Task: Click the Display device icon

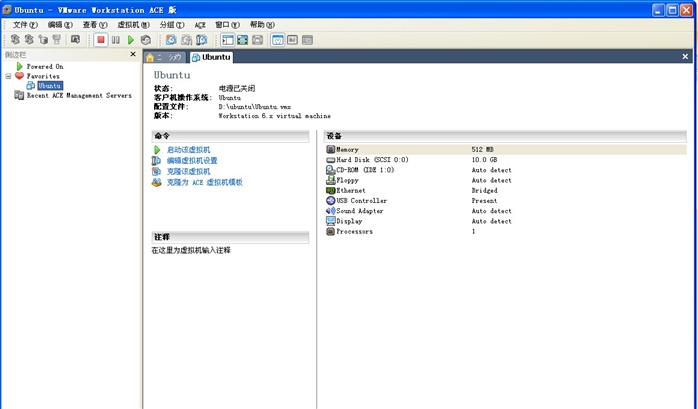Action: (x=330, y=221)
